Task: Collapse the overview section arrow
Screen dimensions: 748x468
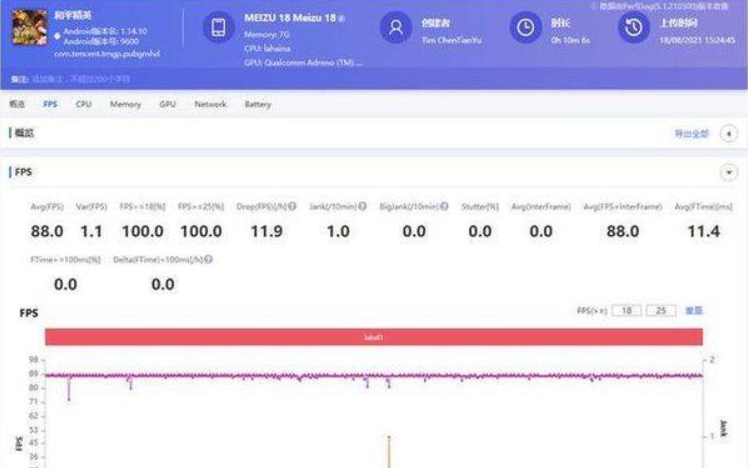Action: coord(728,134)
